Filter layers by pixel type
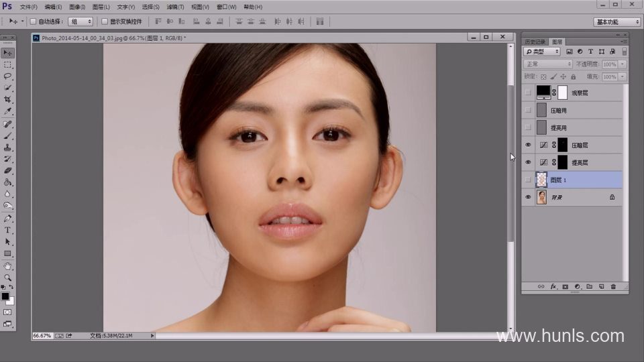This screenshot has width=644, height=362. coord(570,52)
